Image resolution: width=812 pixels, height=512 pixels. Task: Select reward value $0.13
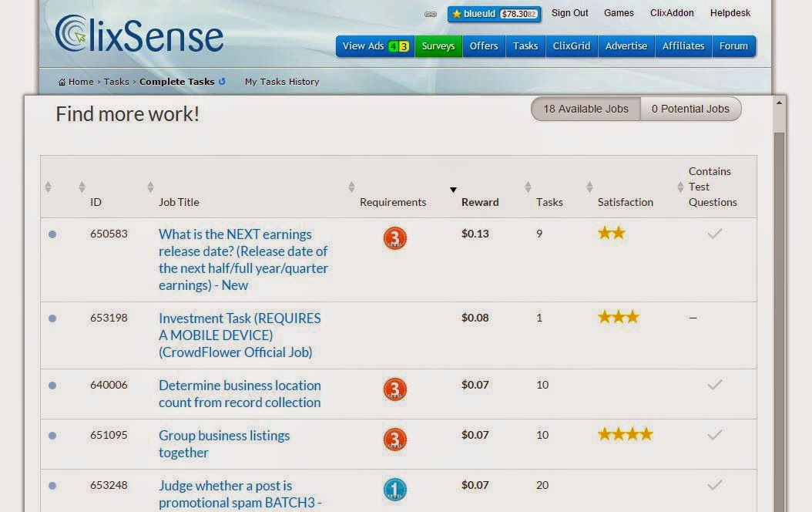[475, 234]
